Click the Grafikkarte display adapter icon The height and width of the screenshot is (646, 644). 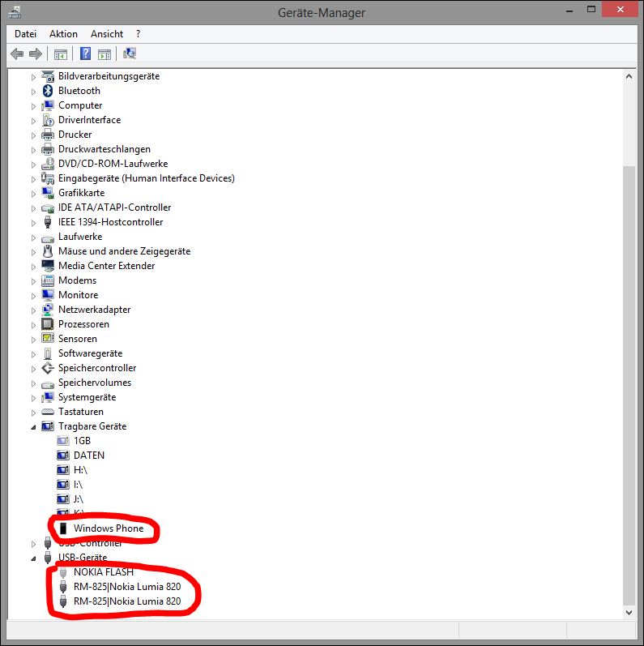48,193
